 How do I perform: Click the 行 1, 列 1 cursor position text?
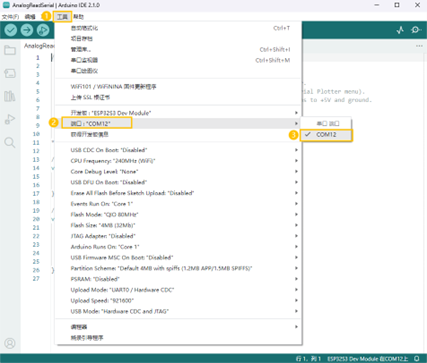[x=308, y=359]
